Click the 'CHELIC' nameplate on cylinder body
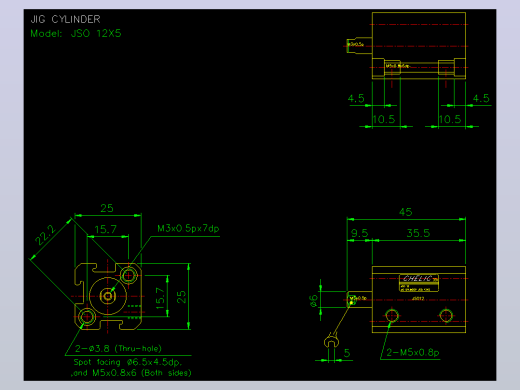The height and width of the screenshot is (390, 520). (419, 283)
